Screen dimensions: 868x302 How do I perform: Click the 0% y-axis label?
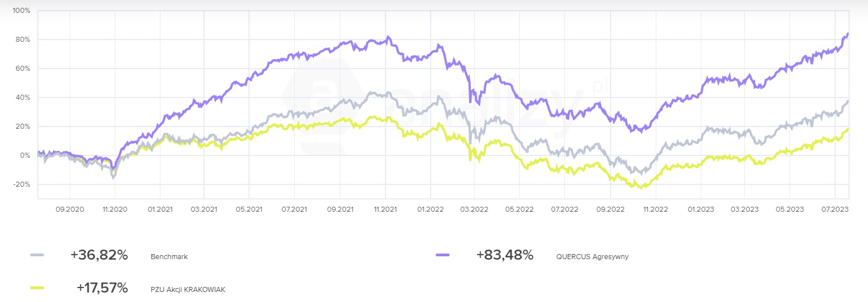tap(25, 155)
